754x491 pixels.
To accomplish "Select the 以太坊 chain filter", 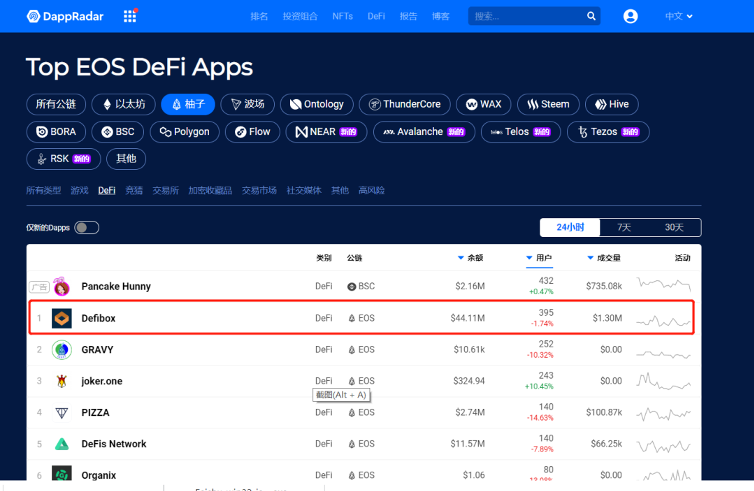I will (x=124, y=104).
